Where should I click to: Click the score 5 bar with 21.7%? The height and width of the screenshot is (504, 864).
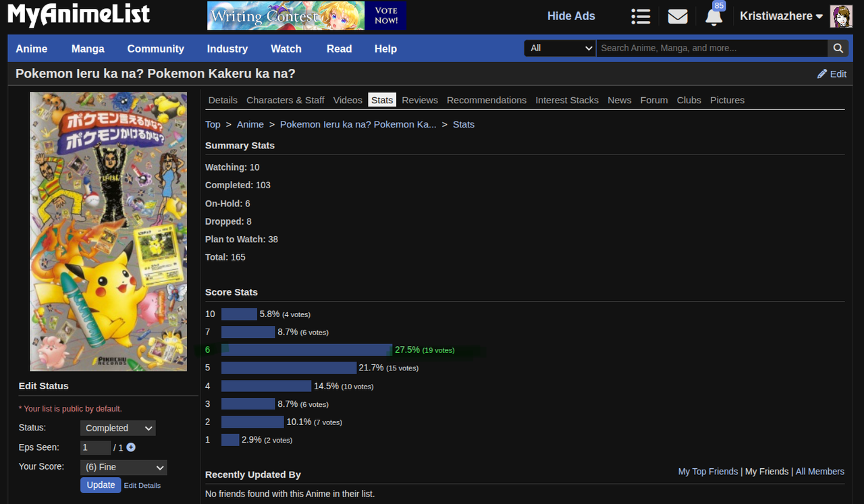click(289, 368)
